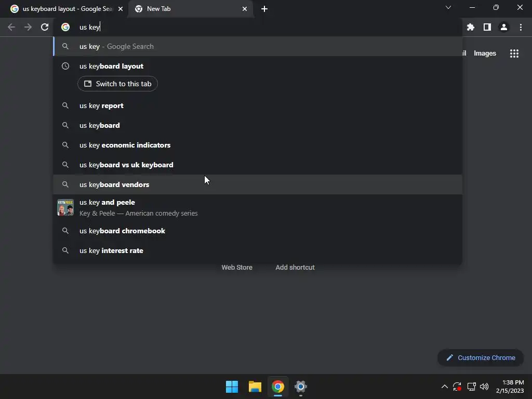This screenshot has height=399, width=532.
Task: Open clock showing 1:38 PM
Action: point(510,387)
